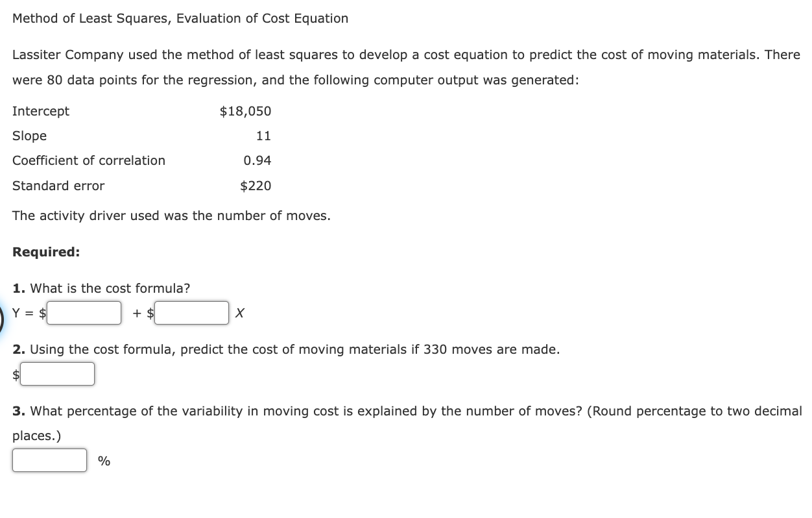Click the $ sign before the prediction box
Image resolution: width=812 pixels, height=518 pixels.
pyautogui.click(x=16, y=373)
